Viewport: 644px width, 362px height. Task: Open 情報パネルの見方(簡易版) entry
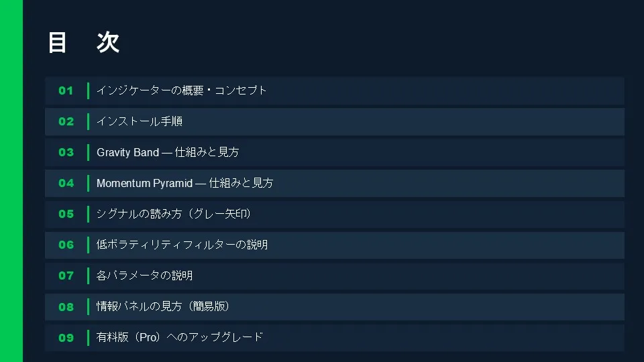pyautogui.click(x=163, y=306)
